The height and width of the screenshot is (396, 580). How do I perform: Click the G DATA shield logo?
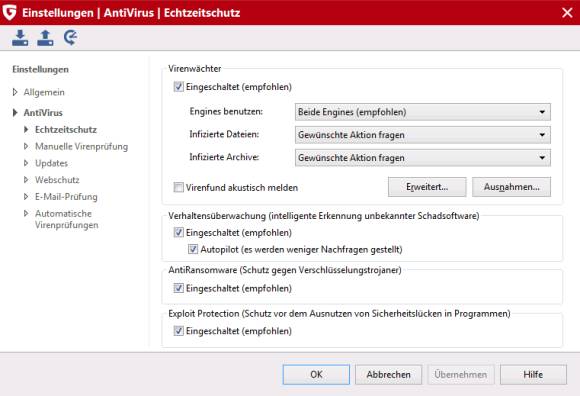pos(9,12)
